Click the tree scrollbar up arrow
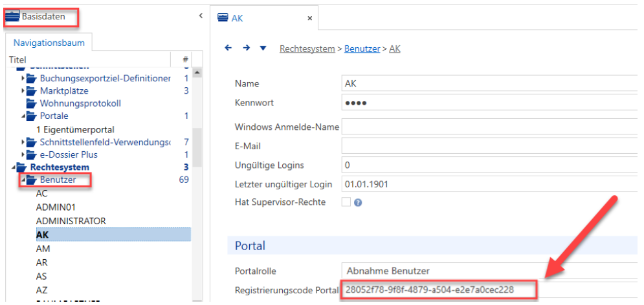Viewport: 644px width, 305px height. (197, 73)
